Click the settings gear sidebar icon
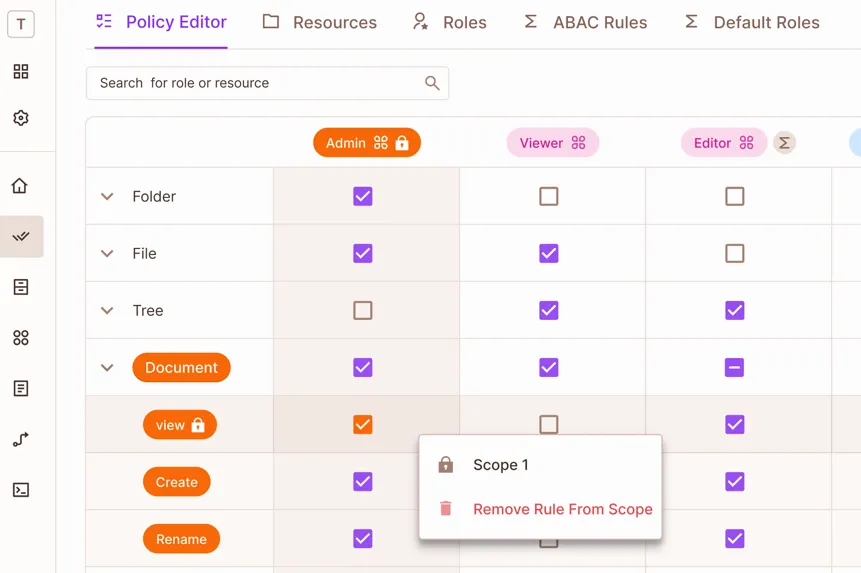The image size is (861, 573). coord(20,118)
